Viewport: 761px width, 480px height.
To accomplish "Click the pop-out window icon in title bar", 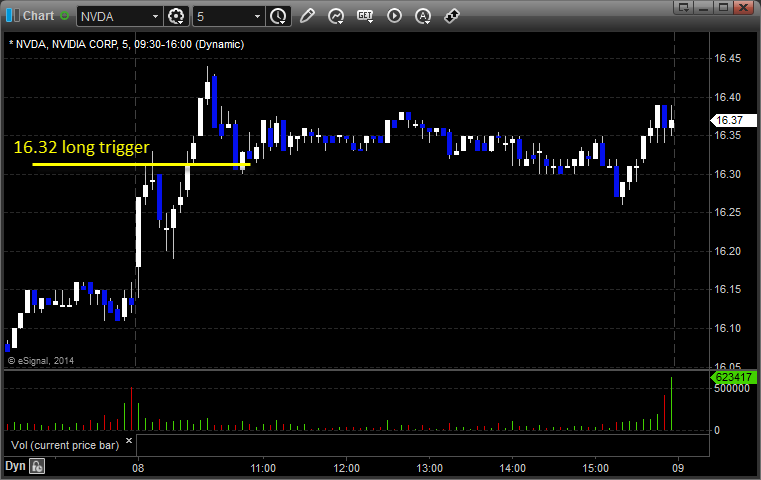I will pyautogui.click(x=684, y=7).
